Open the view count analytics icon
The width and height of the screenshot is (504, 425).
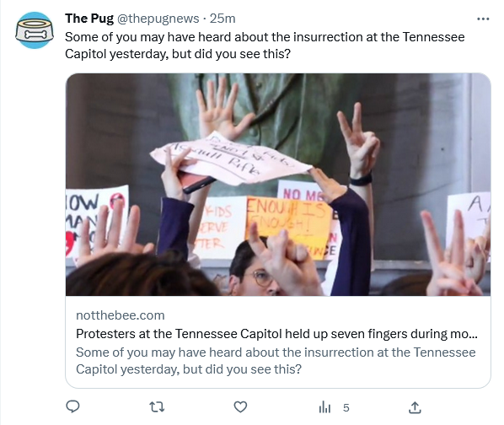click(x=324, y=407)
